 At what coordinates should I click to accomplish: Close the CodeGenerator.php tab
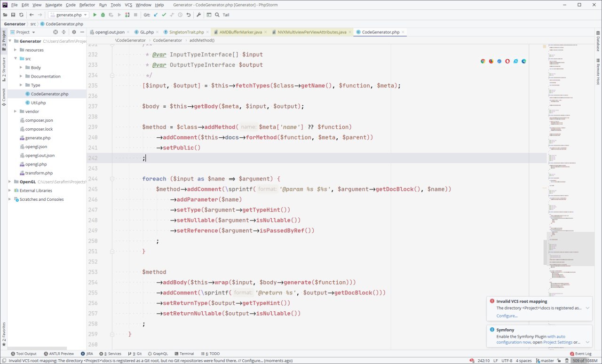click(404, 32)
